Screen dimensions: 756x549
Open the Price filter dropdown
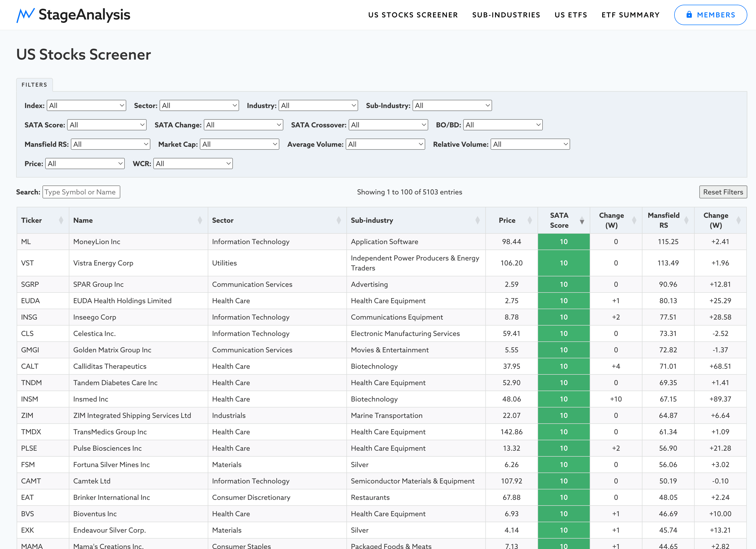point(85,164)
